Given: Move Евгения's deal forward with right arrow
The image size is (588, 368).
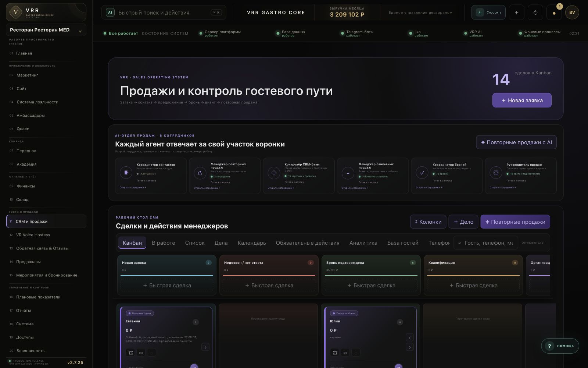Looking at the screenshot, I should (205, 347).
